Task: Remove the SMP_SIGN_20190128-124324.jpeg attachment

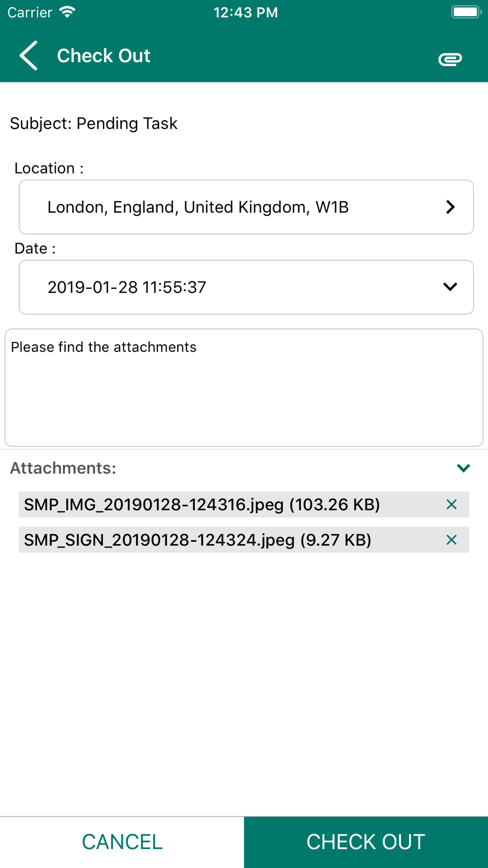Action: [451, 539]
